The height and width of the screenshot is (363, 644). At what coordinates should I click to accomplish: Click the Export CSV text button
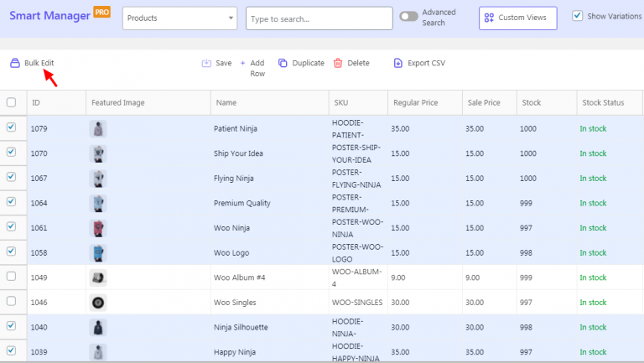click(425, 63)
